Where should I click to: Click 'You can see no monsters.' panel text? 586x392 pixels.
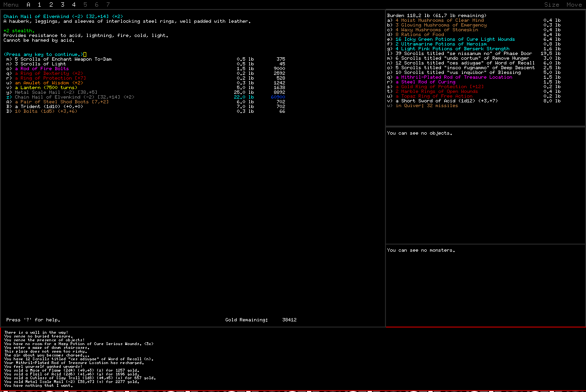pos(421,250)
